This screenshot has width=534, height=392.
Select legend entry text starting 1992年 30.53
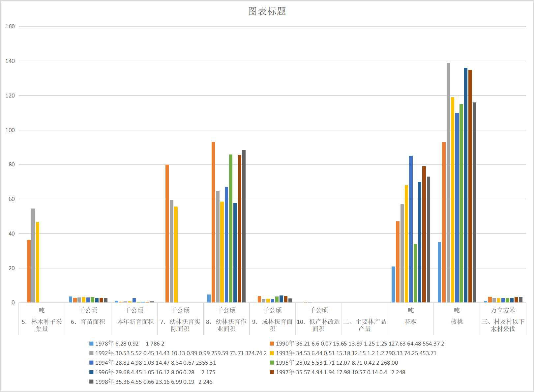(181, 353)
